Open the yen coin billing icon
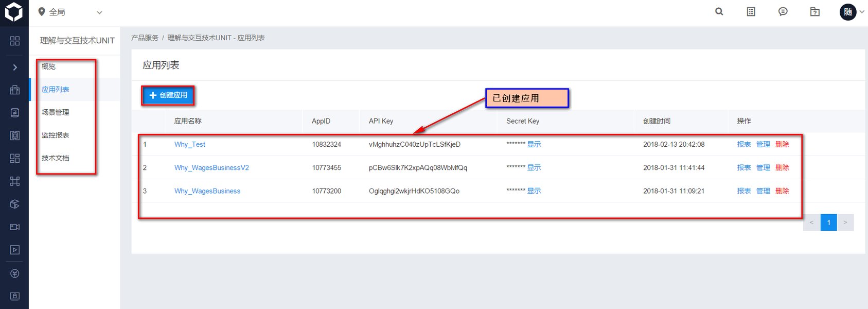Screen dimensions: 868x309 tap(15, 273)
